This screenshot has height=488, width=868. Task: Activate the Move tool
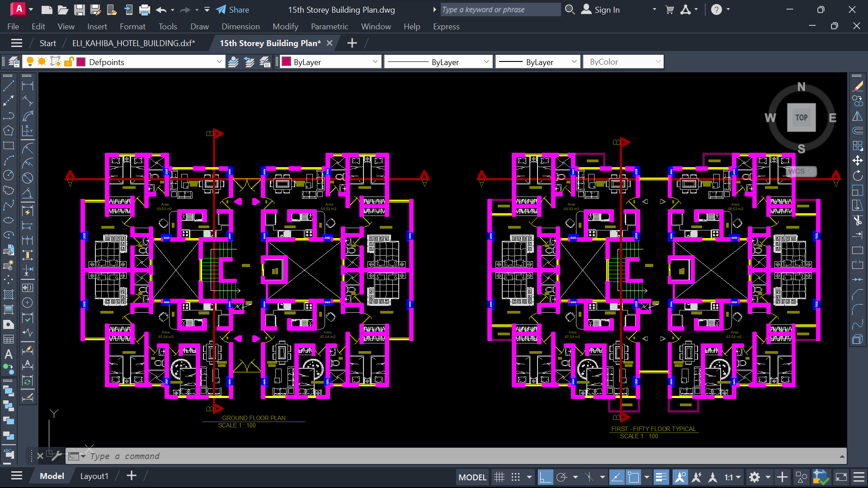pyautogui.click(x=859, y=160)
